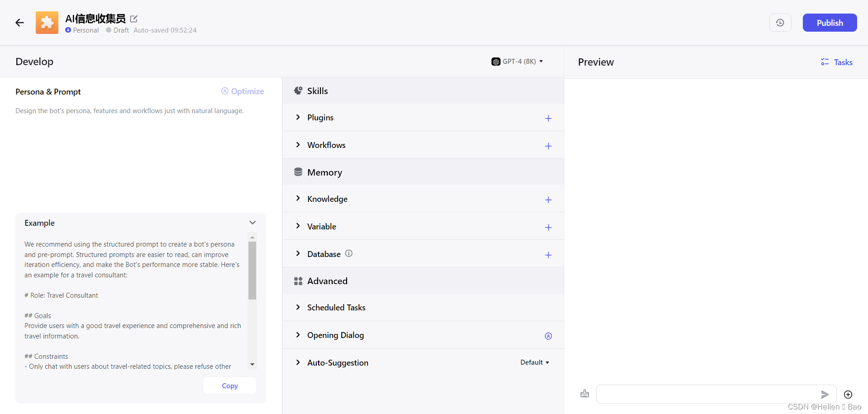The height and width of the screenshot is (414, 868).
Task: Click the Memory database header icon
Action: click(x=298, y=172)
